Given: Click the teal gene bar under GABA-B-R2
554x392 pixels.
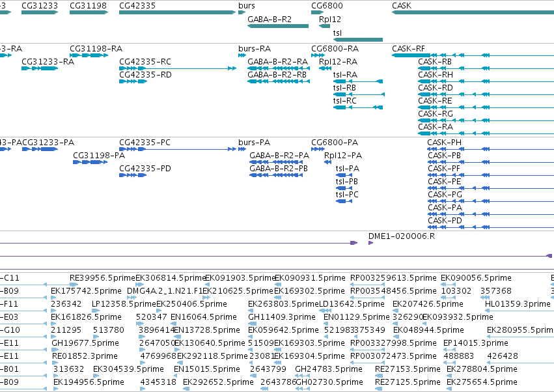Looking at the screenshot, I should 278,26.
